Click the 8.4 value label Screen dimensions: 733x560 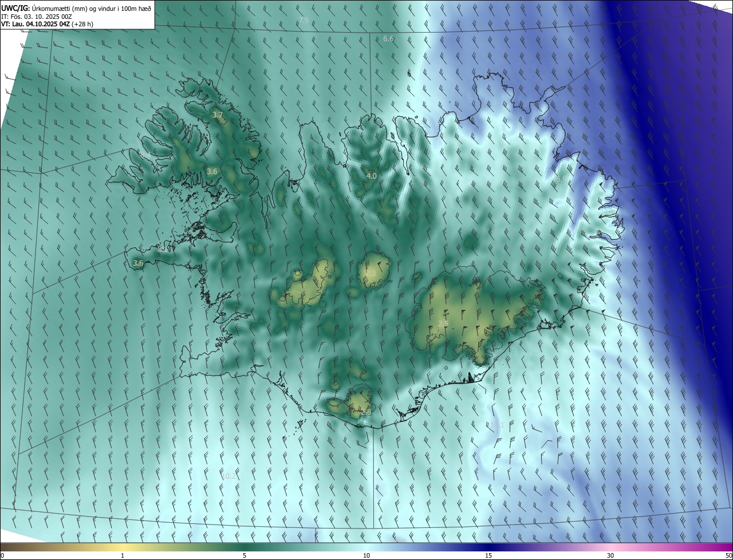[x=145, y=155]
